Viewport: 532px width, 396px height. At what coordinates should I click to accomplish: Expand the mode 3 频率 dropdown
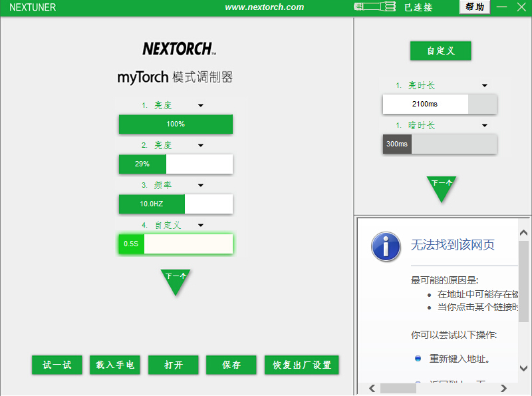[x=201, y=185]
